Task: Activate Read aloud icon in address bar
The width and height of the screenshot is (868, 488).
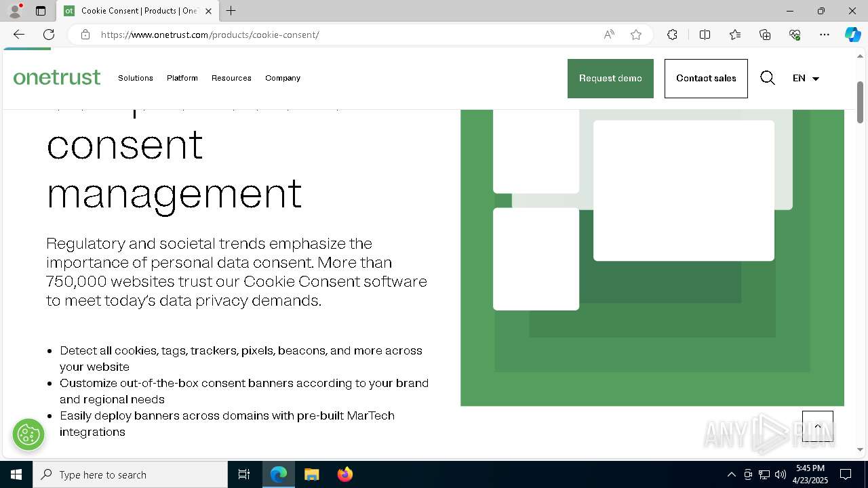Action: pyautogui.click(x=609, y=35)
